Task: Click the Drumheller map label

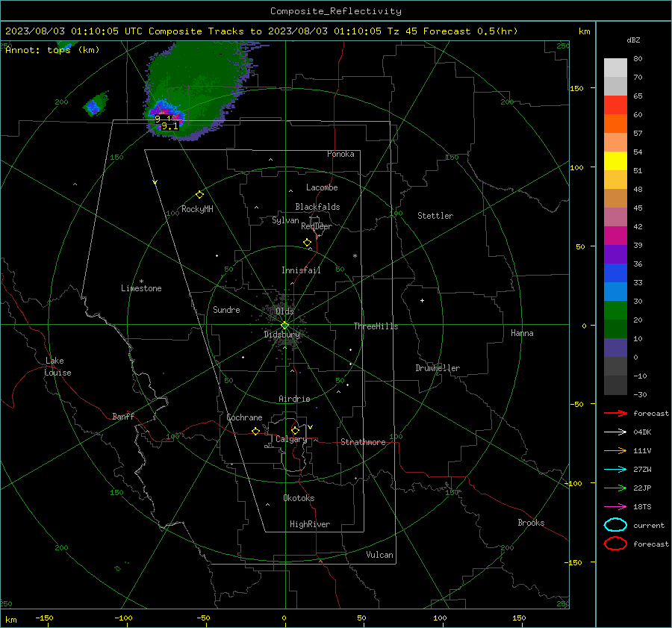Action: click(x=438, y=368)
